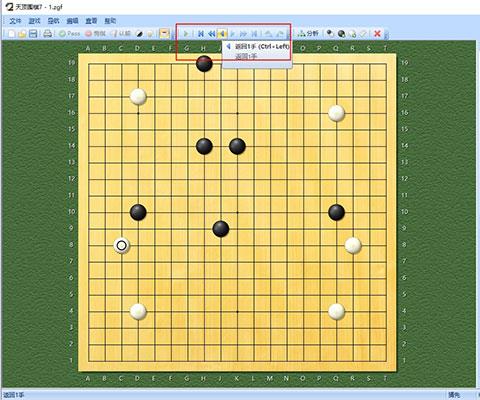Open the 查看 menu
Image resolution: width=480 pixels, height=400 pixels.
click(91, 21)
